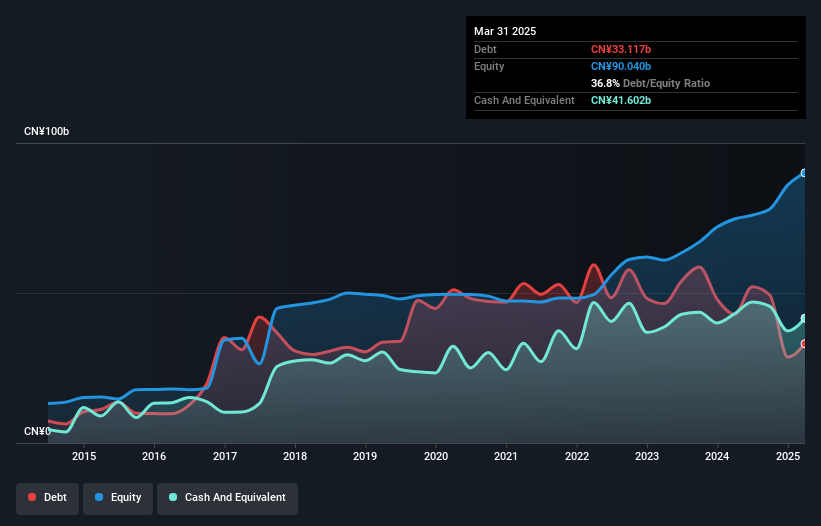
Task: Click the CN¥33.117b debt value
Action: click(621, 49)
